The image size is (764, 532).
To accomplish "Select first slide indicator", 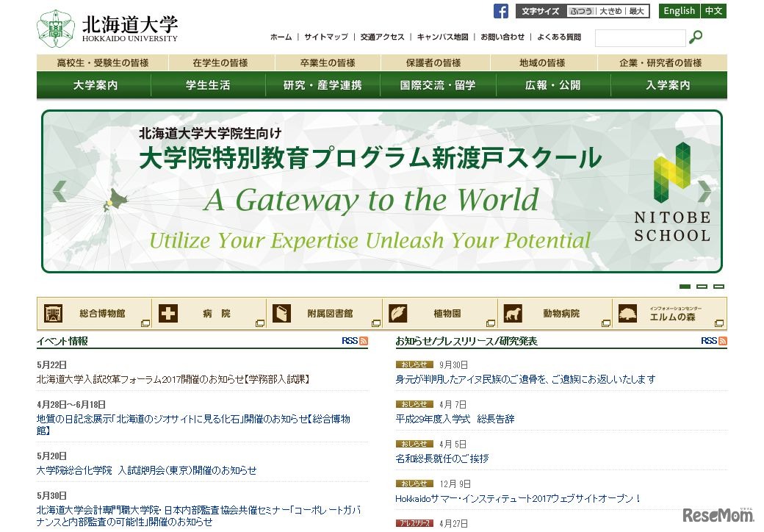I will pyautogui.click(x=685, y=287).
